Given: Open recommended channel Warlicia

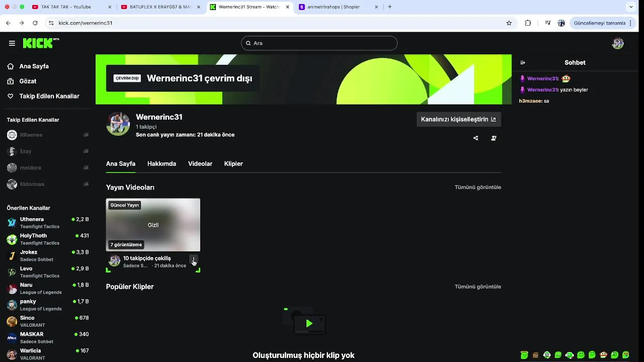Looking at the screenshot, I should point(48,354).
